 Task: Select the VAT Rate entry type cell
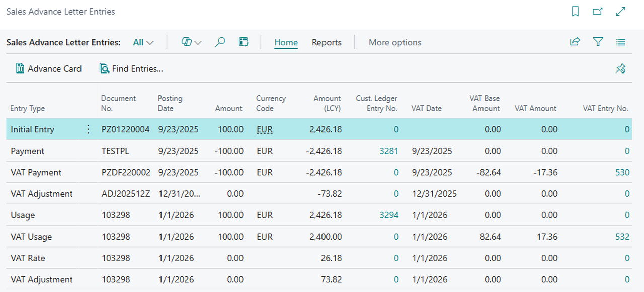[28, 258]
